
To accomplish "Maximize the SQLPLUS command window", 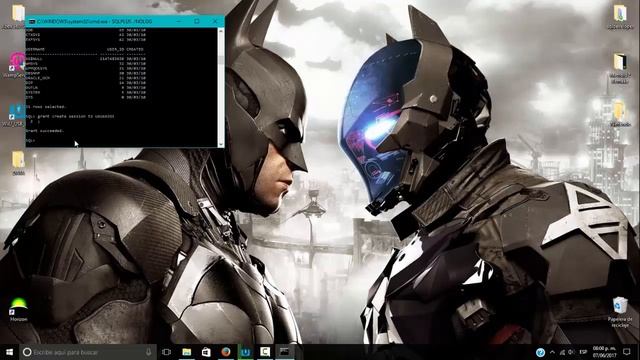I will 197,21.
